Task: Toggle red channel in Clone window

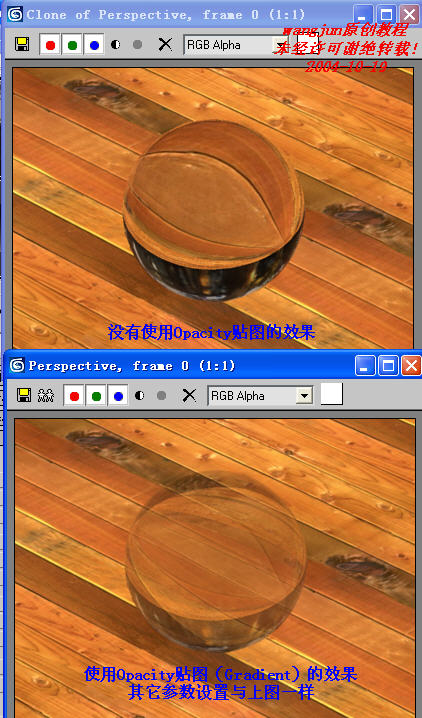Action: tap(50, 45)
